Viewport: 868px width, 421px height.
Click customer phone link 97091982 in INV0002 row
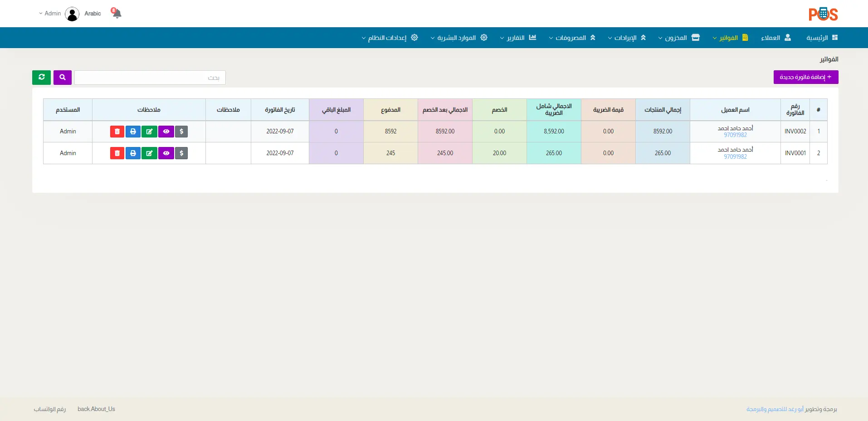(x=735, y=135)
